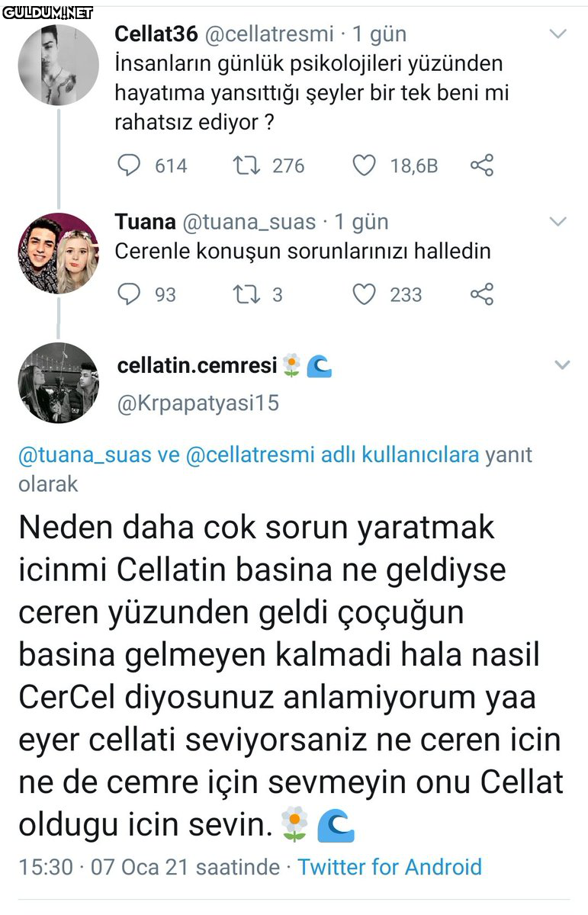Open the @tuana_suas mention link

(x=84, y=455)
